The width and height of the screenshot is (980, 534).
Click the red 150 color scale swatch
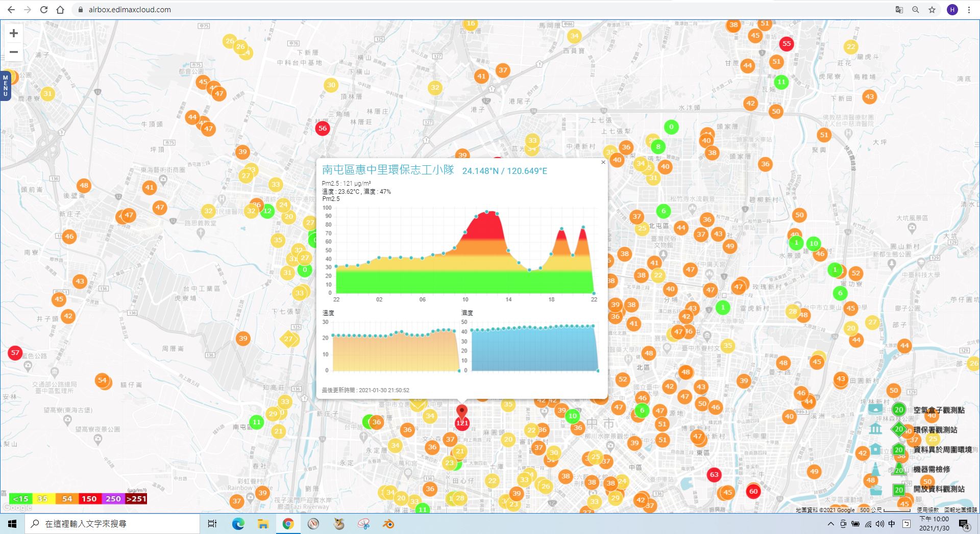[89, 499]
